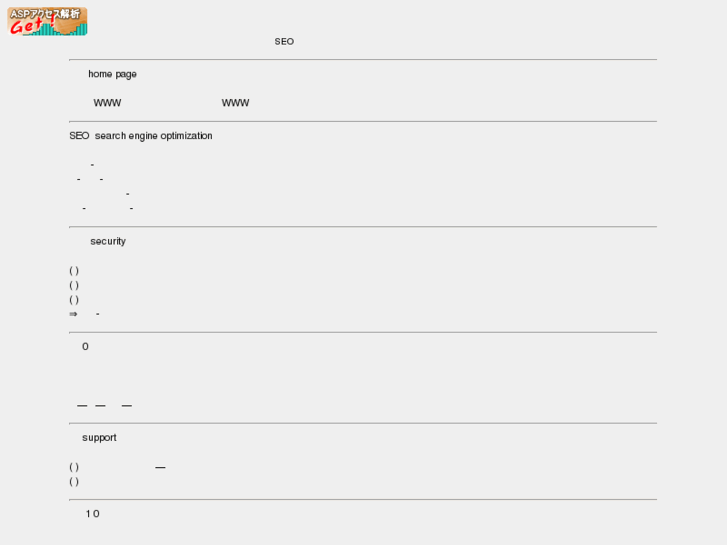Click the hyphen beside the double arrow
This screenshot has height=545, width=727.
click(x=97, y=314)
